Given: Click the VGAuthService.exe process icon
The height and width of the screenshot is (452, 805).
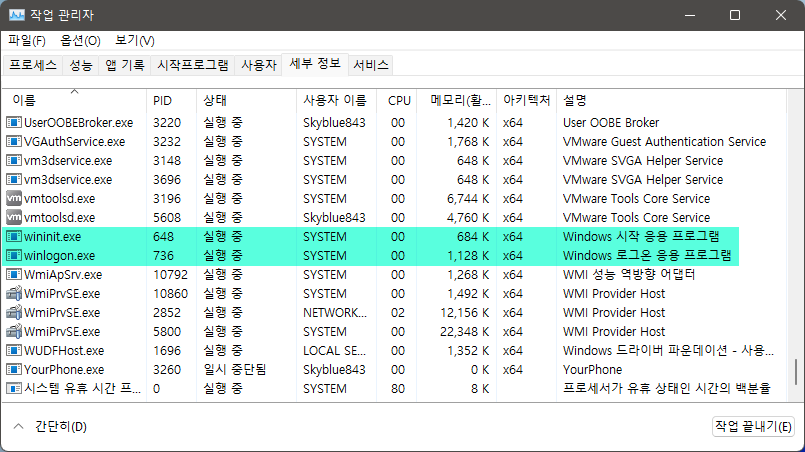Looking at the screenshot, I should pyautogui.click(x=14, y=141).
